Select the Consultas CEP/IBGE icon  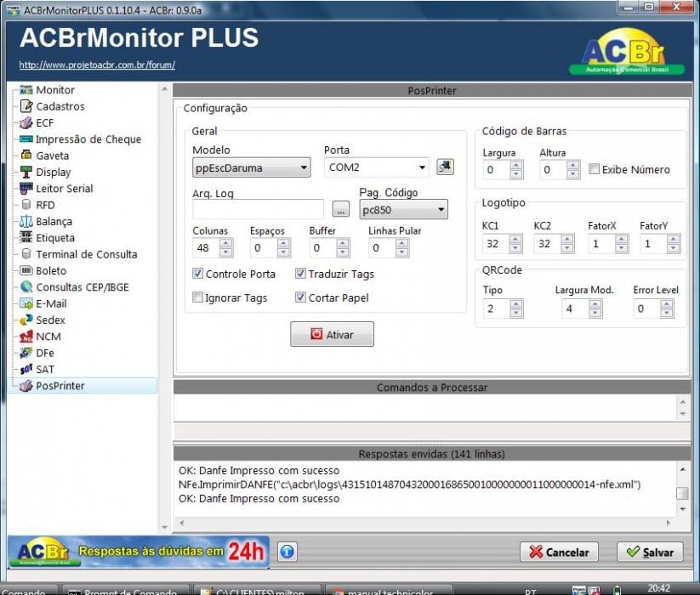coord(26,286)
